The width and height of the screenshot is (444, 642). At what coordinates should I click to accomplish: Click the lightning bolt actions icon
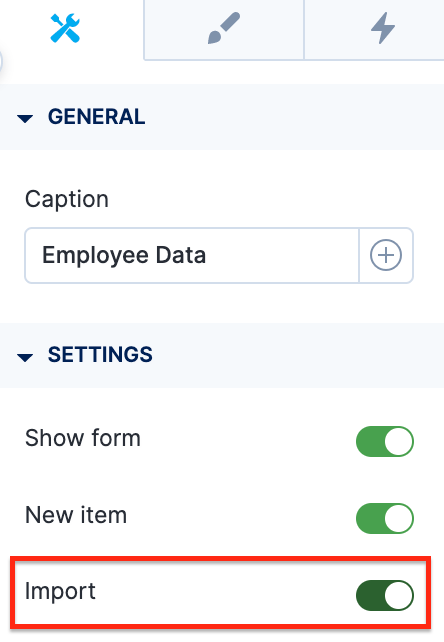(383, 28)
